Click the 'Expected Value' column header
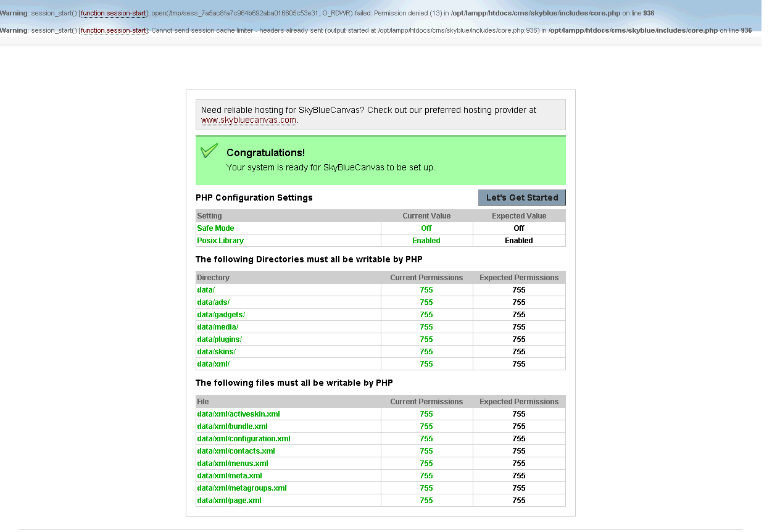The width and height of the screenshot is (772, 532). tap(519, 216)
